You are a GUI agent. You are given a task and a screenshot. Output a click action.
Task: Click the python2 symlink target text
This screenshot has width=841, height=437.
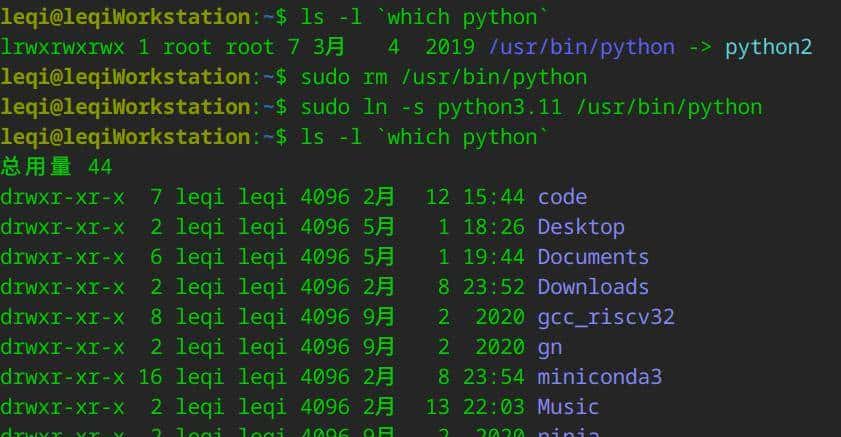pyautogui.click(x=768, y=47)
